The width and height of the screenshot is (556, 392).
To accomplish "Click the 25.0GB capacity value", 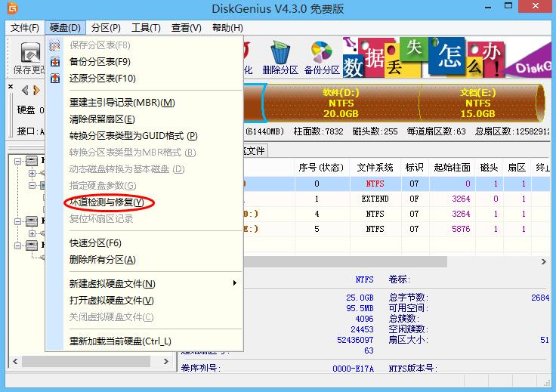I will (x=360, y=298).
